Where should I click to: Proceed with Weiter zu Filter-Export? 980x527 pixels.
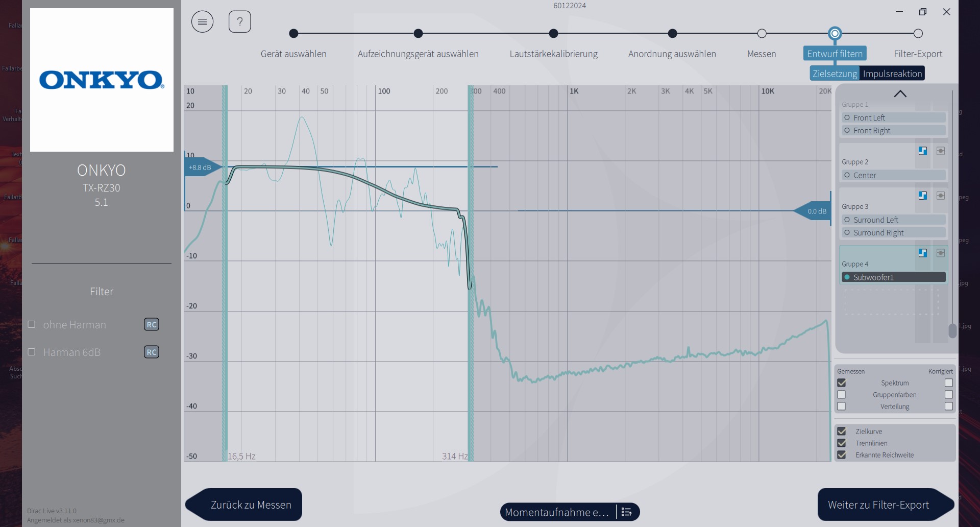886,505
